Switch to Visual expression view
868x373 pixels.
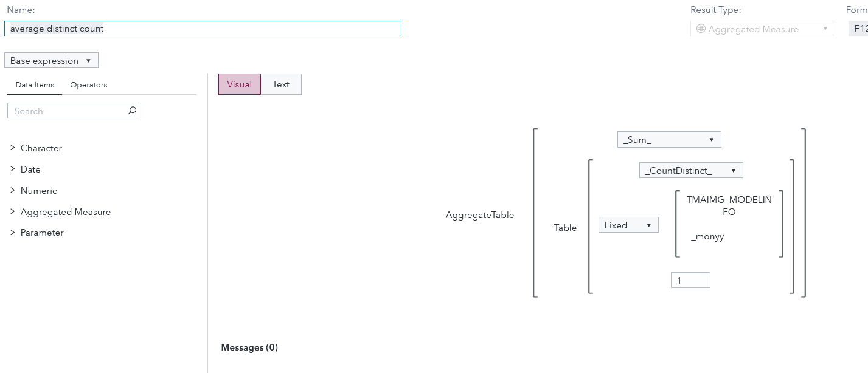pos(239,84)
